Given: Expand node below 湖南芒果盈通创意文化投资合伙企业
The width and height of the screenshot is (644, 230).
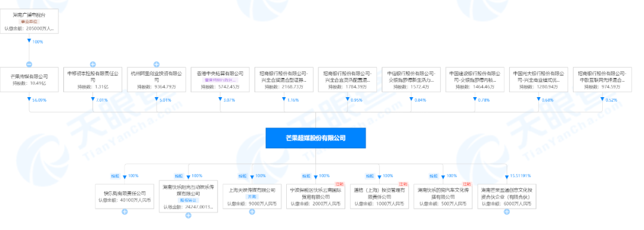Looking at the screenshot, I should click(x=507, y=212).
